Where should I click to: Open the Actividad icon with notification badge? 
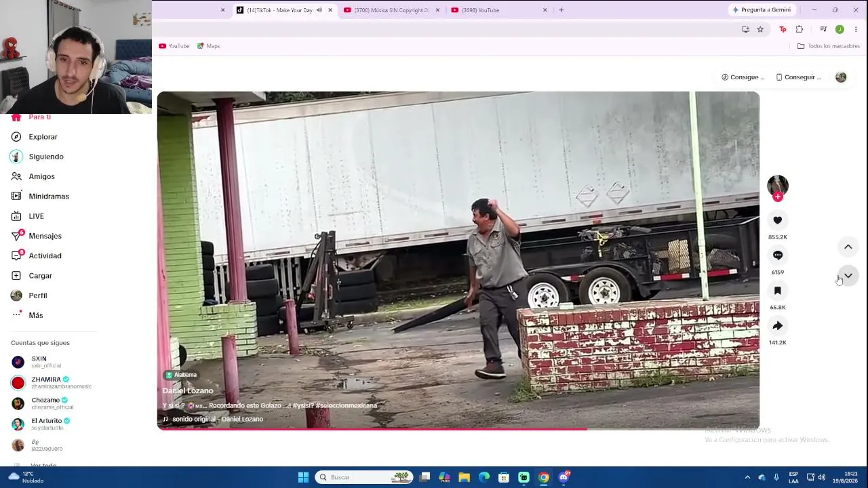(x=16, y=256)
